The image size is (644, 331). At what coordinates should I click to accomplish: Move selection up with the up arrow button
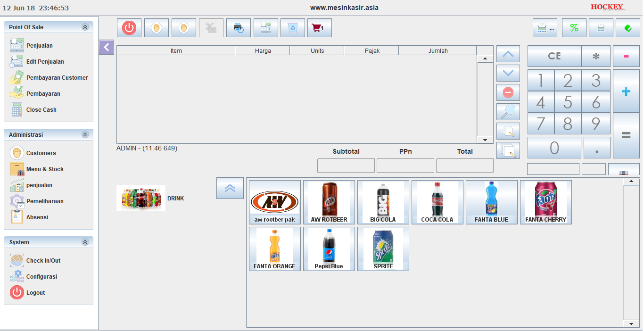[508, 54]
